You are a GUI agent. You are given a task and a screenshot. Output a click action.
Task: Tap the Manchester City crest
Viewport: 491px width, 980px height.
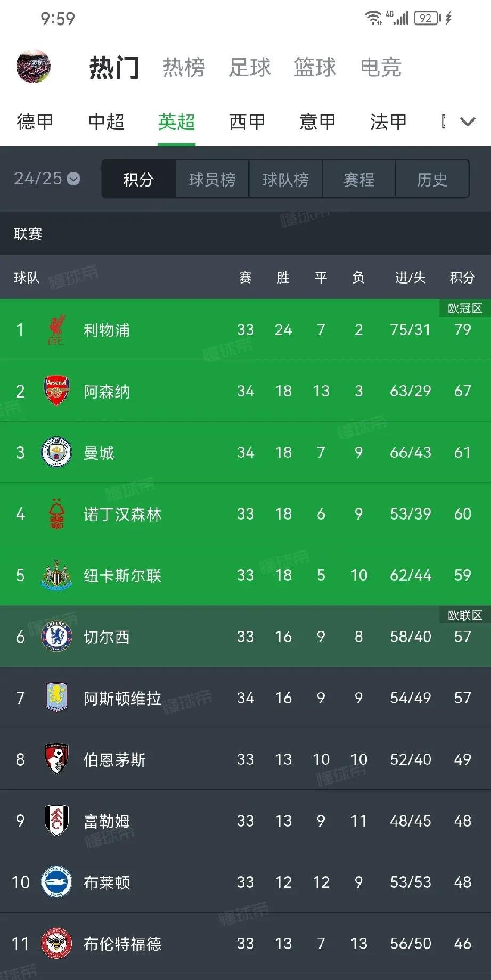56,452
